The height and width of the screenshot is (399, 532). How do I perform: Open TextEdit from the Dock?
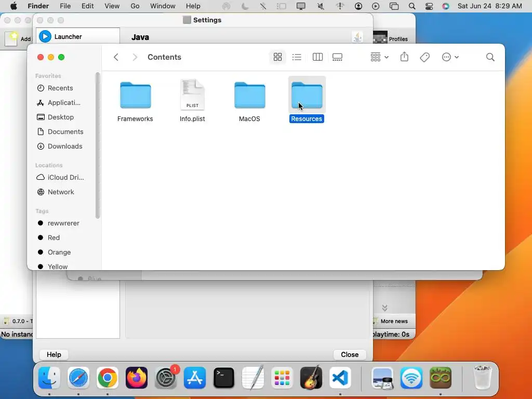253,378
